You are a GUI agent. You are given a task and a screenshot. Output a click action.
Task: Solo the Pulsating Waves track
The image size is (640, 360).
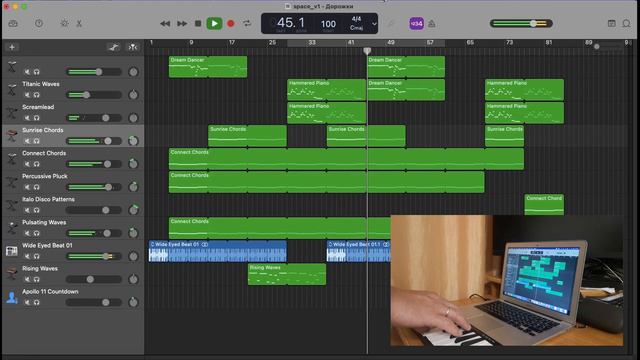[x=37, y=233]
